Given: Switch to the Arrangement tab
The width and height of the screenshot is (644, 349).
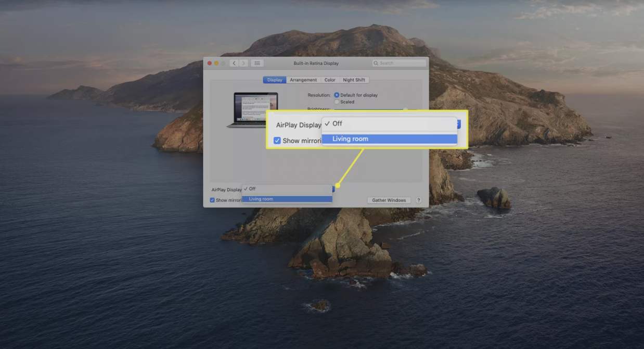Looking at the screenshot, I should 303,80.
